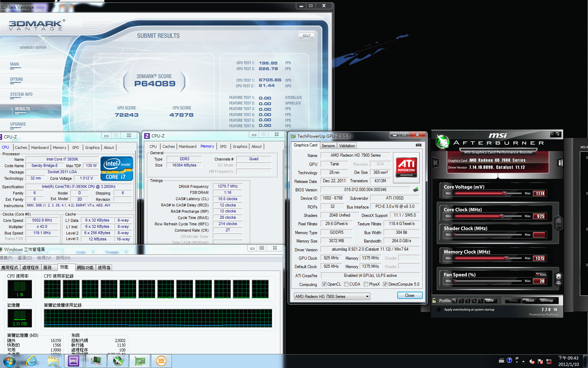Screen dimensions: 588x368
Task: Click the Windows Start orb
Action: (x=9, y=361)
